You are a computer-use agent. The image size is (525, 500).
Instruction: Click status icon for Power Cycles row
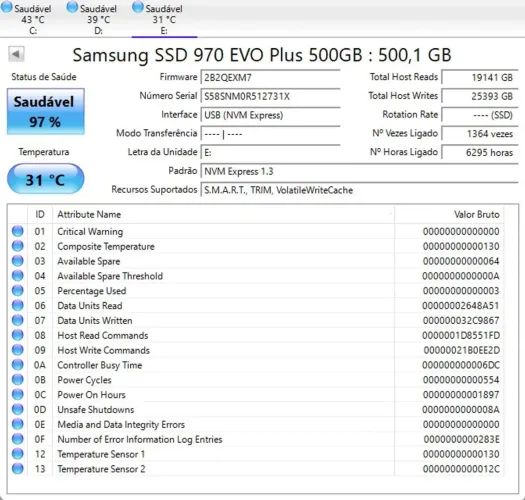[17, 380]
